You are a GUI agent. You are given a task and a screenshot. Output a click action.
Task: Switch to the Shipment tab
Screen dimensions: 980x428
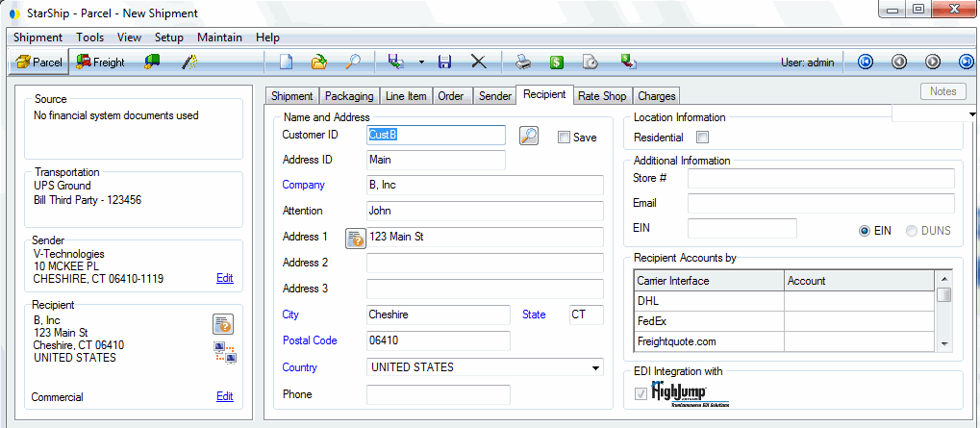pyautogui.click(x=292, y=95)
